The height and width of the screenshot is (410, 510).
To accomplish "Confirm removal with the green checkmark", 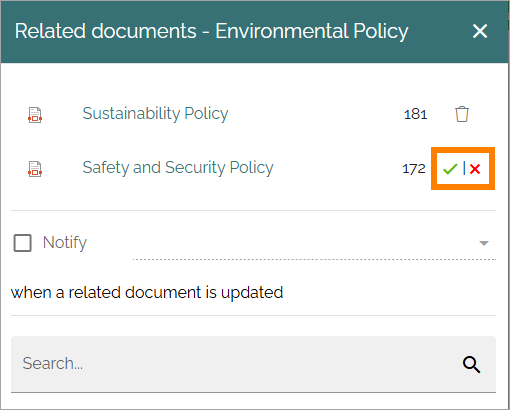I will 450,169.
